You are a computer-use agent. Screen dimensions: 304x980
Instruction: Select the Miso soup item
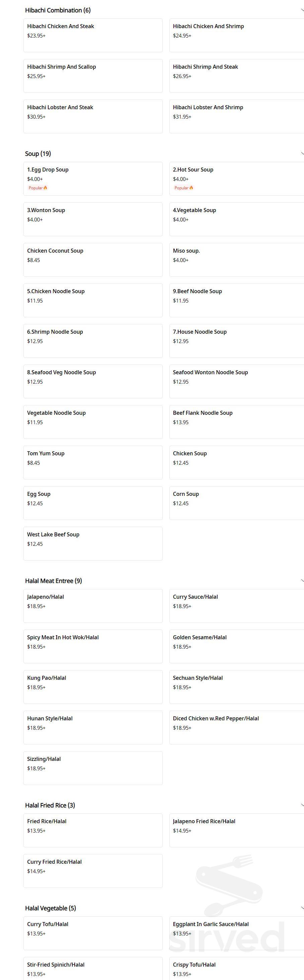[236, 259]
